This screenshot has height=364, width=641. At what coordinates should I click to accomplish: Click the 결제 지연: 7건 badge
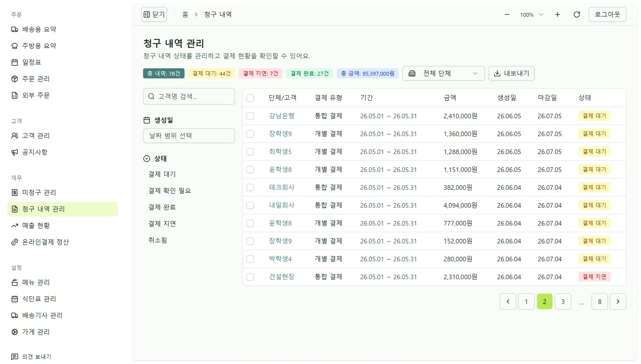pos(260,73)
